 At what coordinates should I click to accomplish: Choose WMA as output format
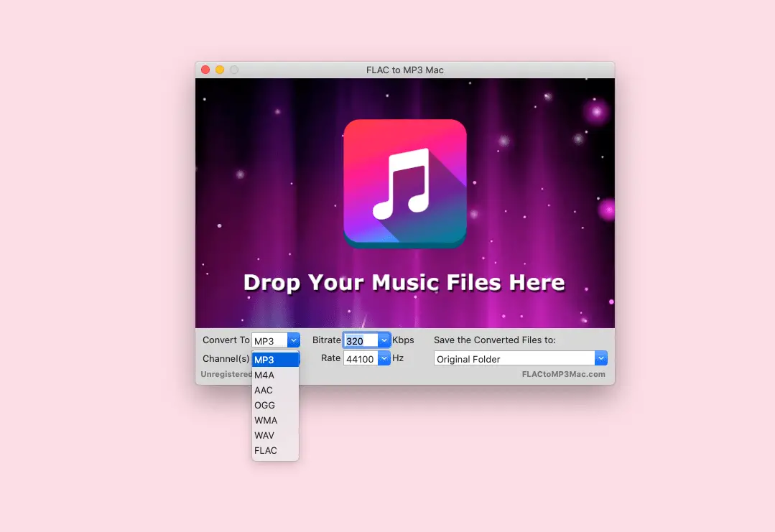click(x=275, y=421)
